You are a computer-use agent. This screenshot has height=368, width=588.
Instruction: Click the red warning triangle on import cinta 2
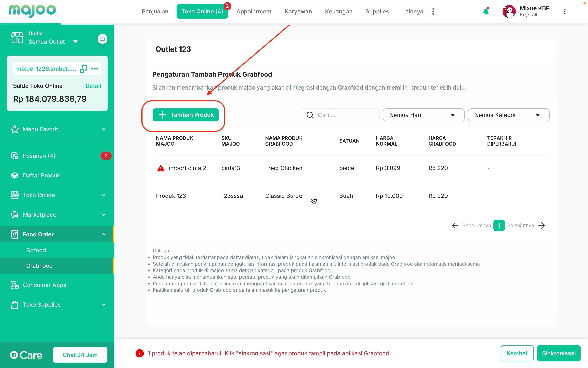(161, 168)
